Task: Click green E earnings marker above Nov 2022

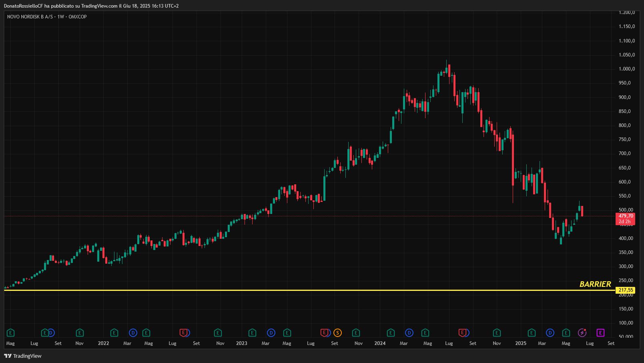Action: [x=218, y=333]
